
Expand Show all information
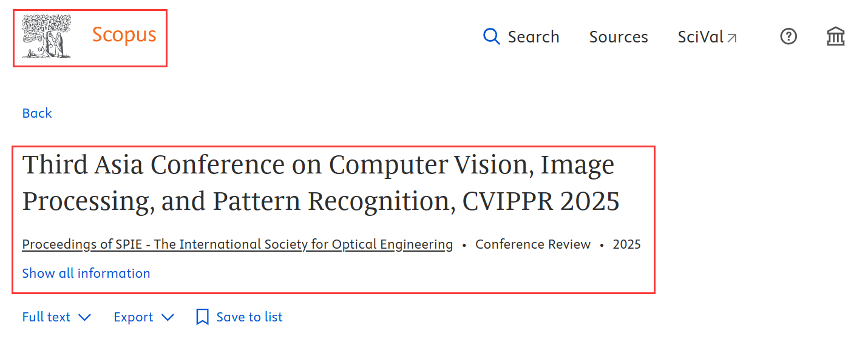(86, 274)
